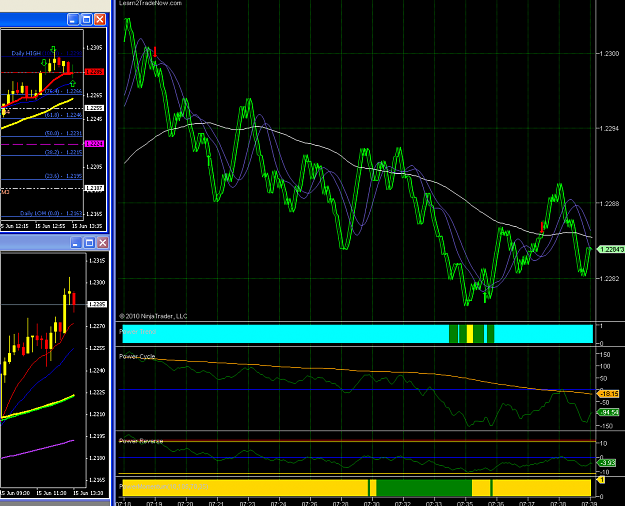Select the Power Reverse panel label
Image resolution: width=625 pixels, height=506 pixels.
tap(141, 441)
